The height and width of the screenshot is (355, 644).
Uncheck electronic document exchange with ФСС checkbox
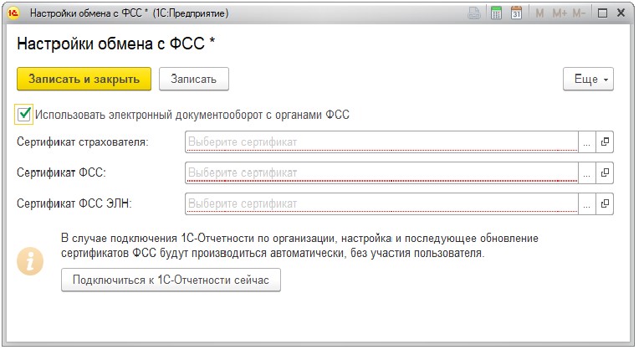[24, 114]
